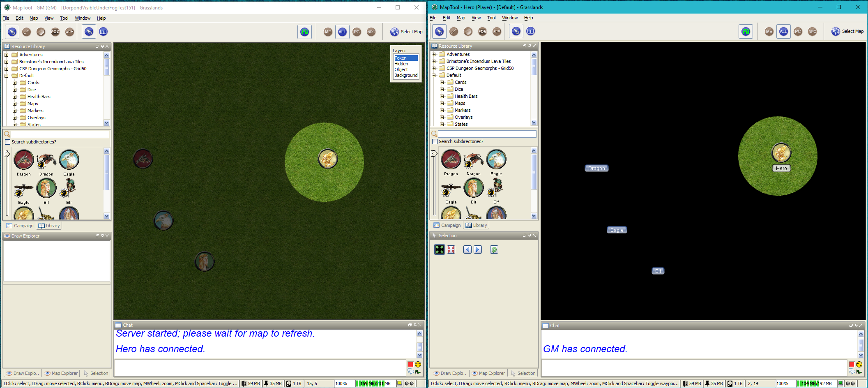This screenshot has width=868, height=388.
Task: Open the Map menu in GM window
Action: click(x=34, y=18)
